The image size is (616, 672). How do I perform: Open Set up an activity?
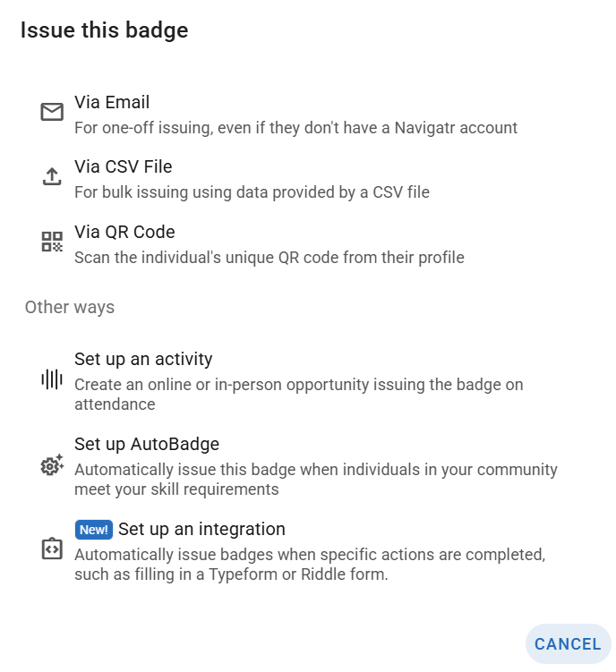click(143, 359)
